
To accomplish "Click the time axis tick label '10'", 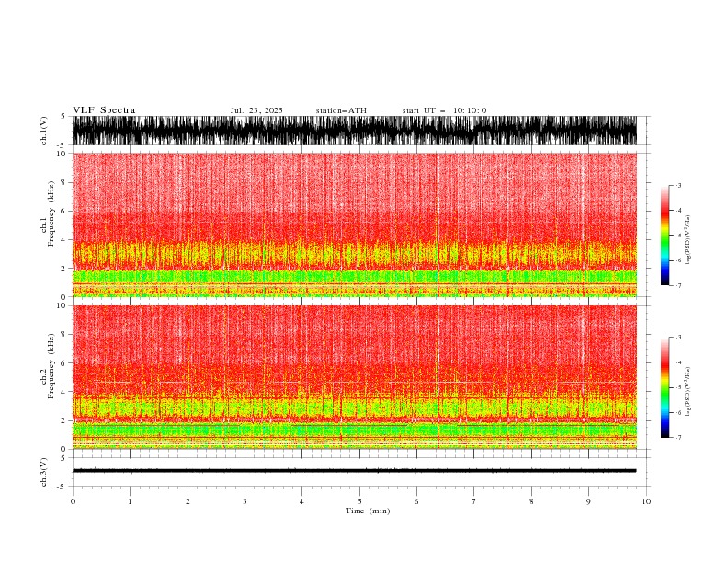I will [646, 501].
